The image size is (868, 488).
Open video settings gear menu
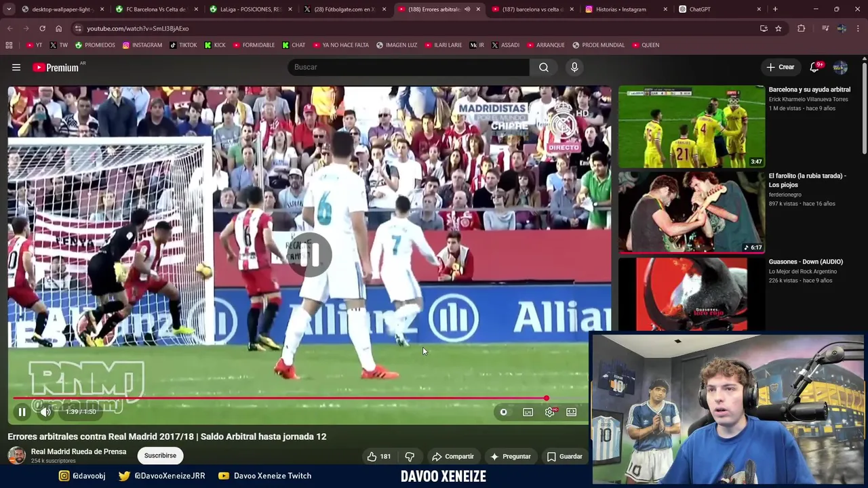click(x=550, y=412)
